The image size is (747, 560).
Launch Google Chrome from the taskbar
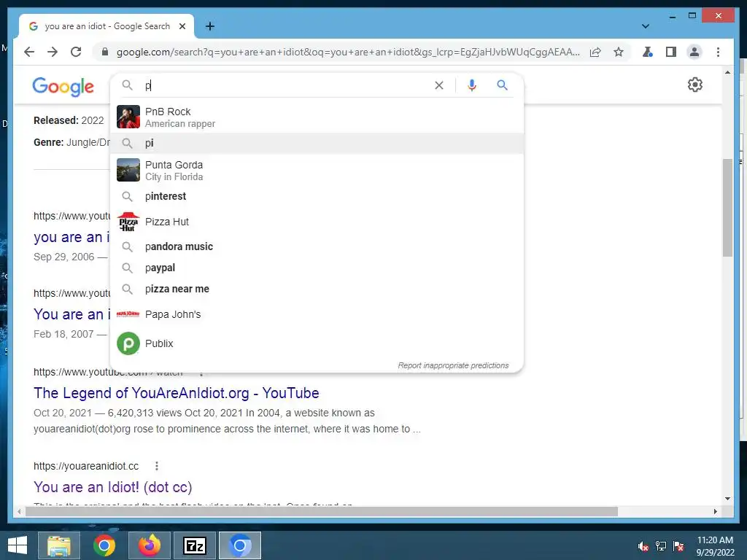point(104,545)
